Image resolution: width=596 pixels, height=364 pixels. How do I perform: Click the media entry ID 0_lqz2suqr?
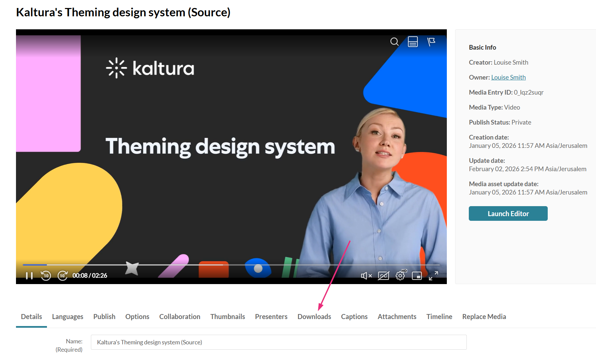click(529, 92)
